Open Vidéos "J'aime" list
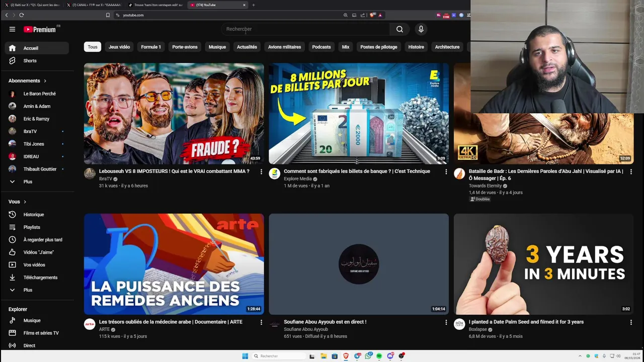This screenshot has height=362, width=644. coord(37,252)
